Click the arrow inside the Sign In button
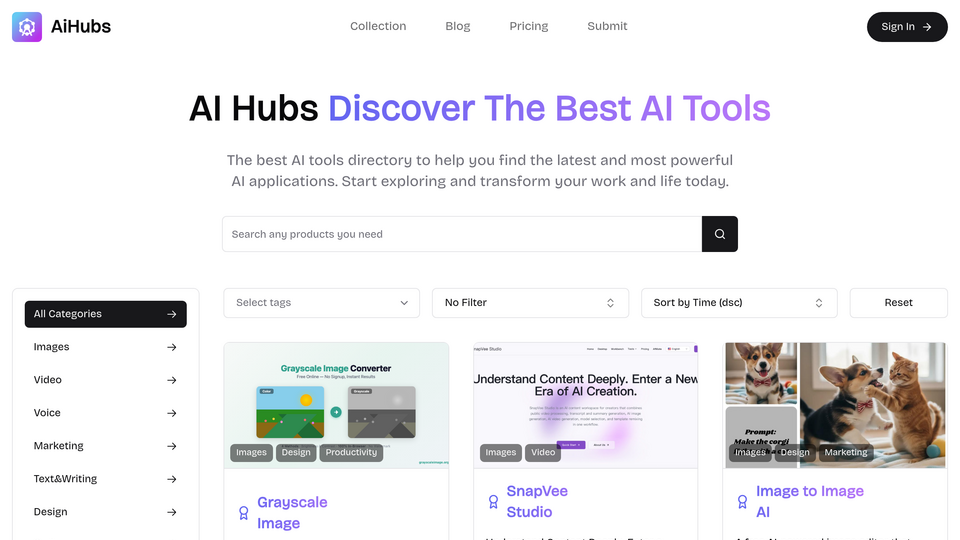 point(927,27)
